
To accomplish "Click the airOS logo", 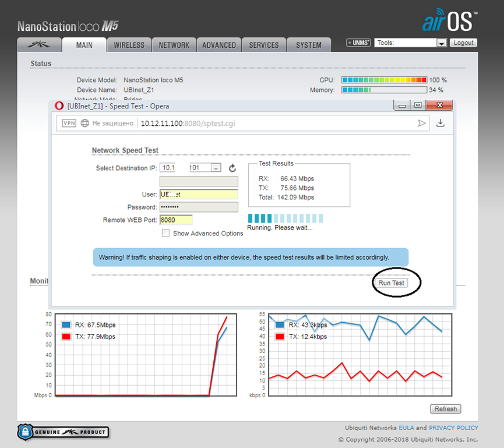I will (449, 20).
